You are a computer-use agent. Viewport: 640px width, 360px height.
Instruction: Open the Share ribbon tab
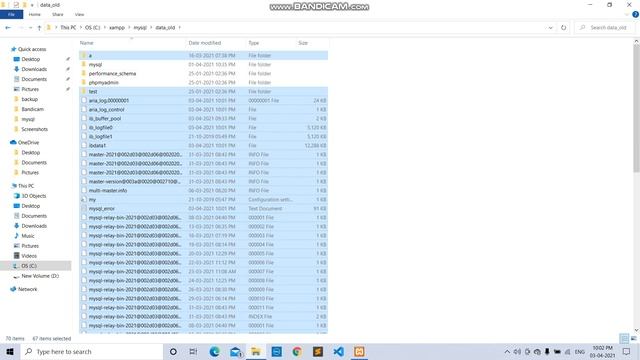[58, 14]
